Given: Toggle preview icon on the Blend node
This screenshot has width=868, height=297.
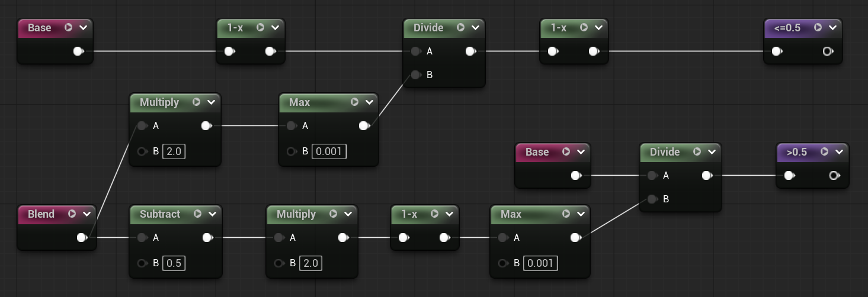Looking at the screenshot, I should (72, 214).
